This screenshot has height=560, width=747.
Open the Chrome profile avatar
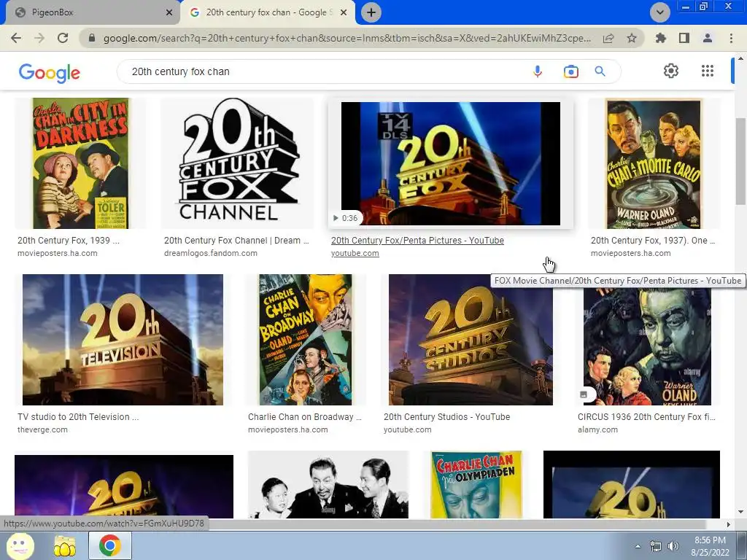(708, 38)
